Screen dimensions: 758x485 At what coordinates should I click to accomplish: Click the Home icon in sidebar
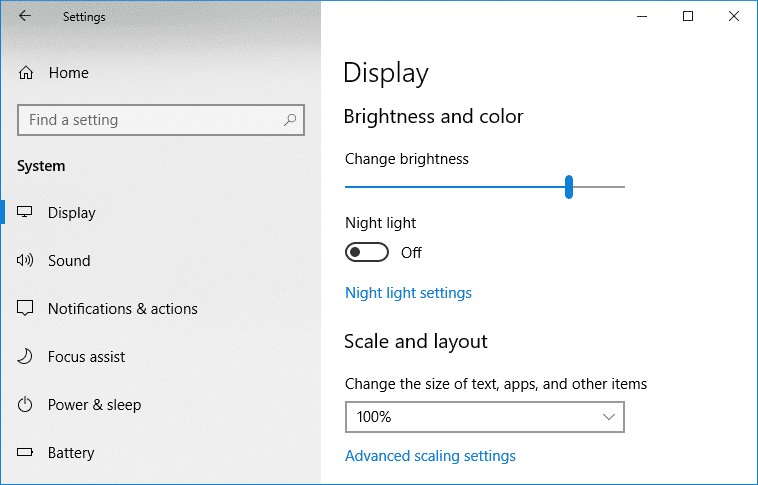coord(27,73)
